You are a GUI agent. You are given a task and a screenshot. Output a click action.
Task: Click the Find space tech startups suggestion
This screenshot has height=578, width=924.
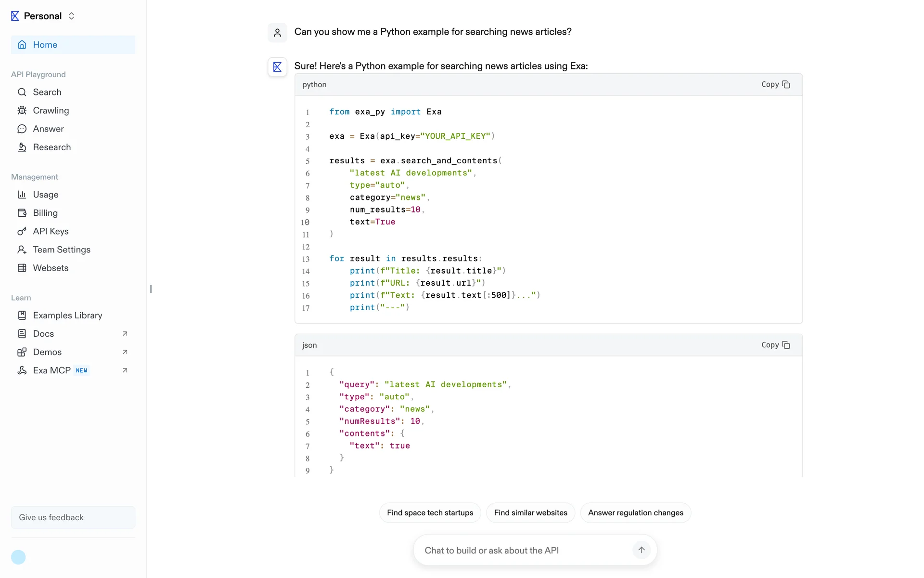coord(430,512)
